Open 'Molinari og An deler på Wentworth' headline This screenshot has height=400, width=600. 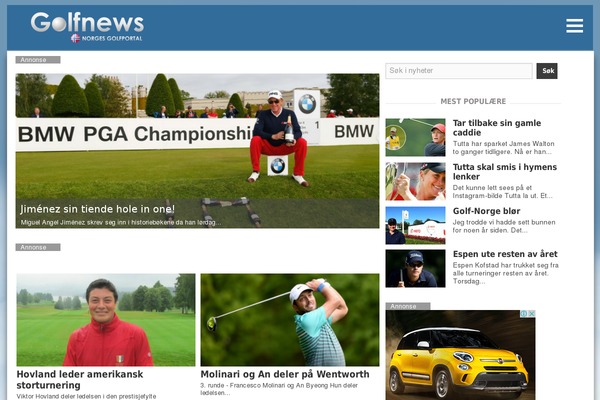(285, 374)
